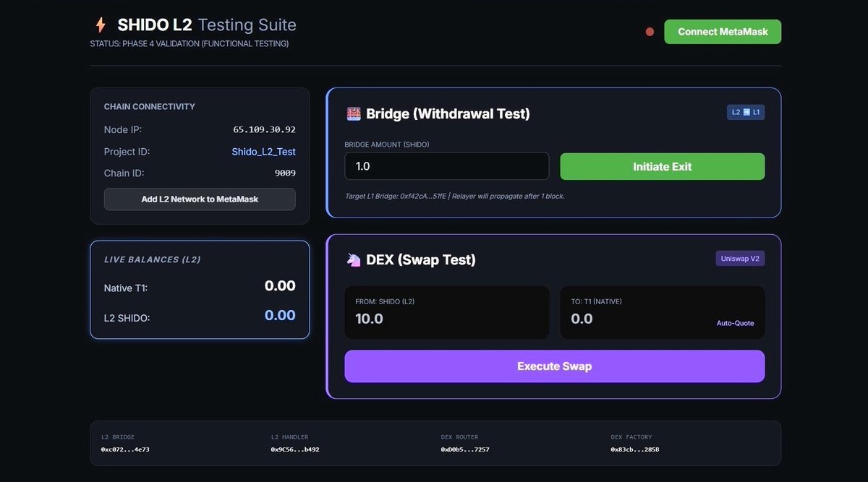The width and height of the screenshot is (868, 482).
Task: Click the Chain ID value 9009
Action: pos(285,173)
